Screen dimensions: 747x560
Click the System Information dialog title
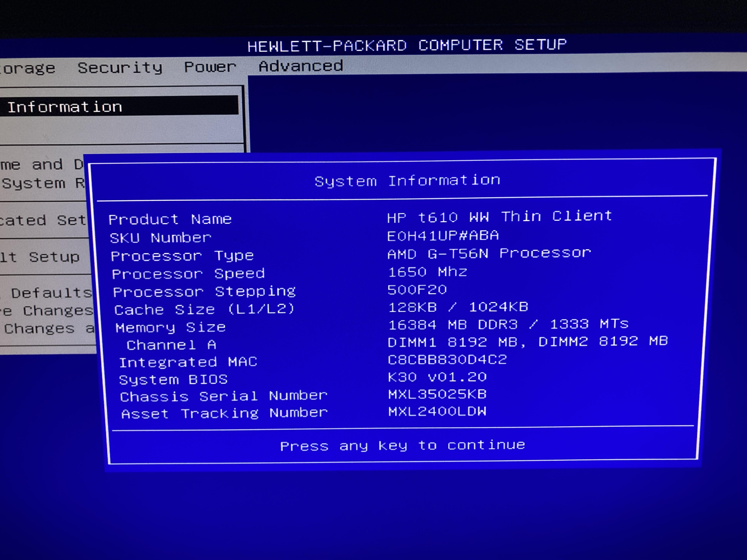pyautogui.click(x=407, y=181)
